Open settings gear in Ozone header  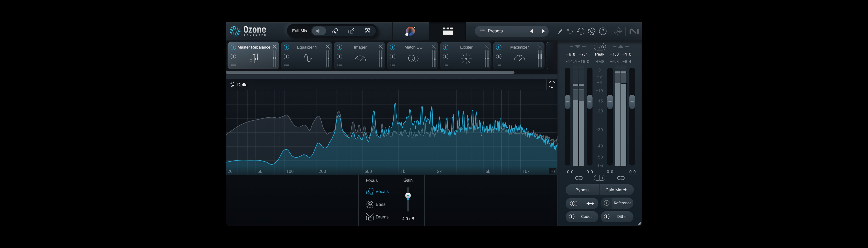click(591, 31)
